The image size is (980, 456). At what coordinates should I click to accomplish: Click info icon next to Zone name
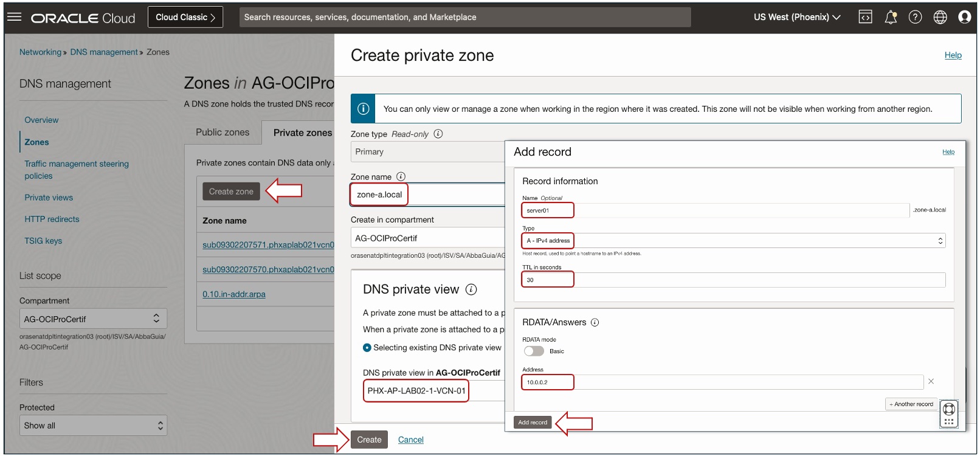coord(401,176)
